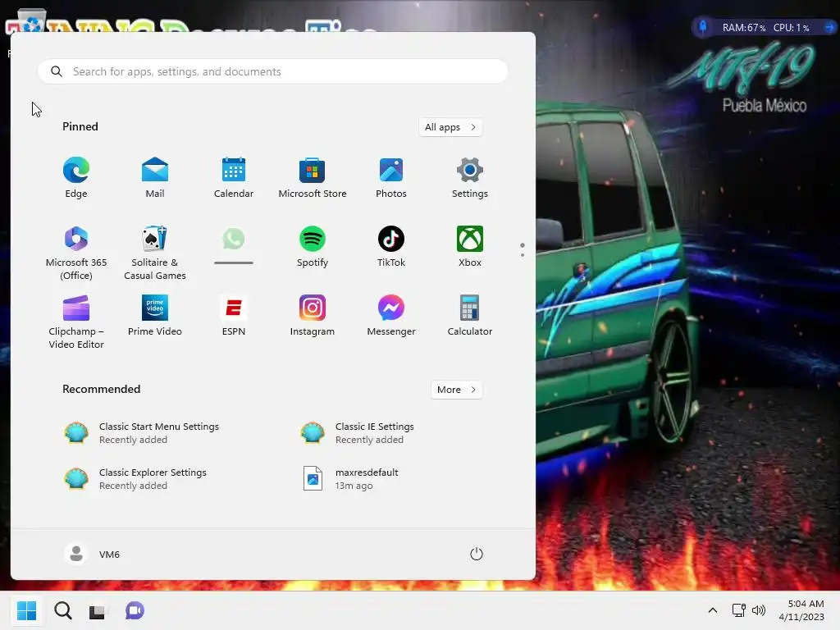This screenshot has height=630, width=840.
Task: Open Task View on the taskbar
Action: (x=97, y=610)
